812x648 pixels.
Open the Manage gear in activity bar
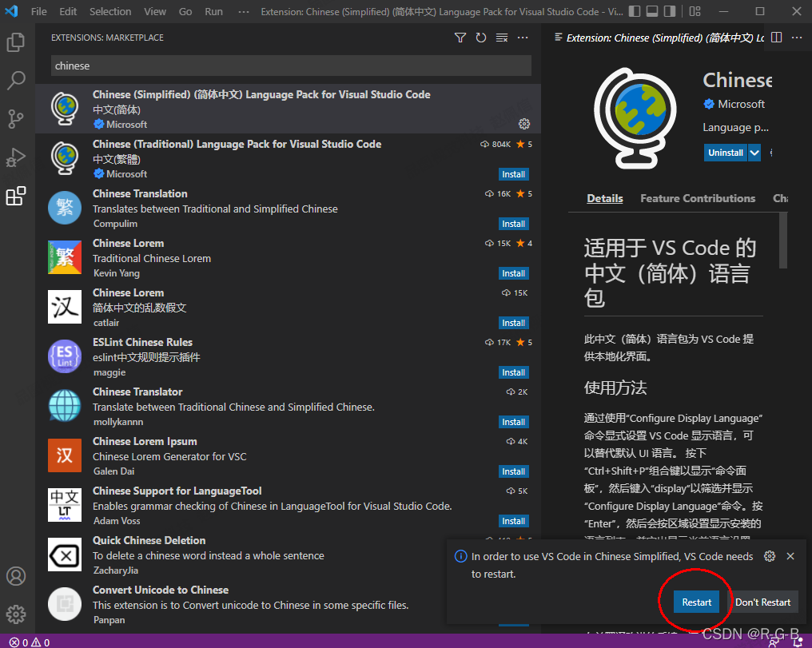point(15,614)
